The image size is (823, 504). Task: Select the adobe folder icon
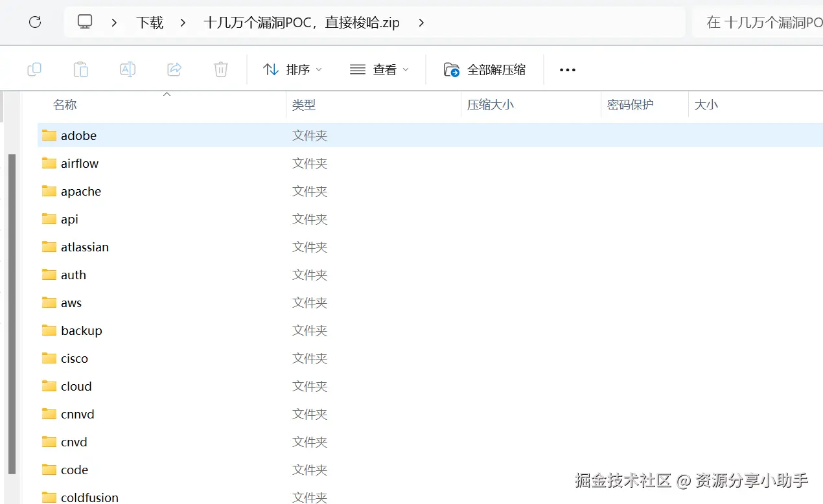49,135
